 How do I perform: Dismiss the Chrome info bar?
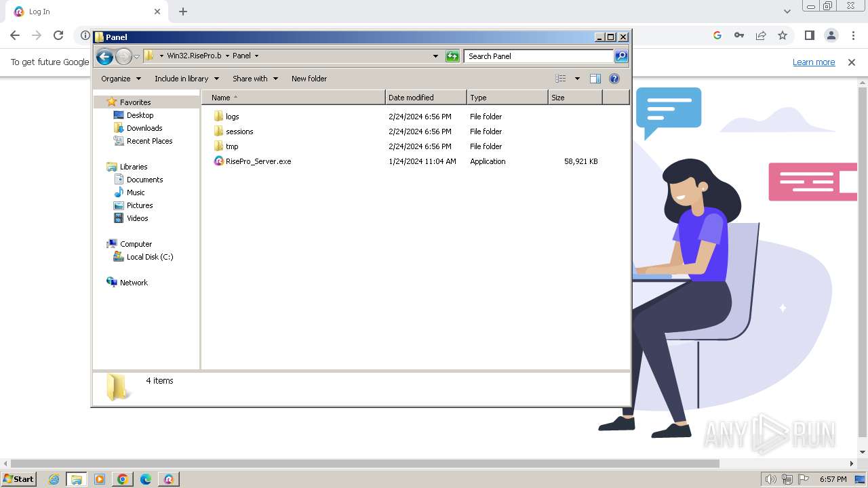(x=852, y=62)
